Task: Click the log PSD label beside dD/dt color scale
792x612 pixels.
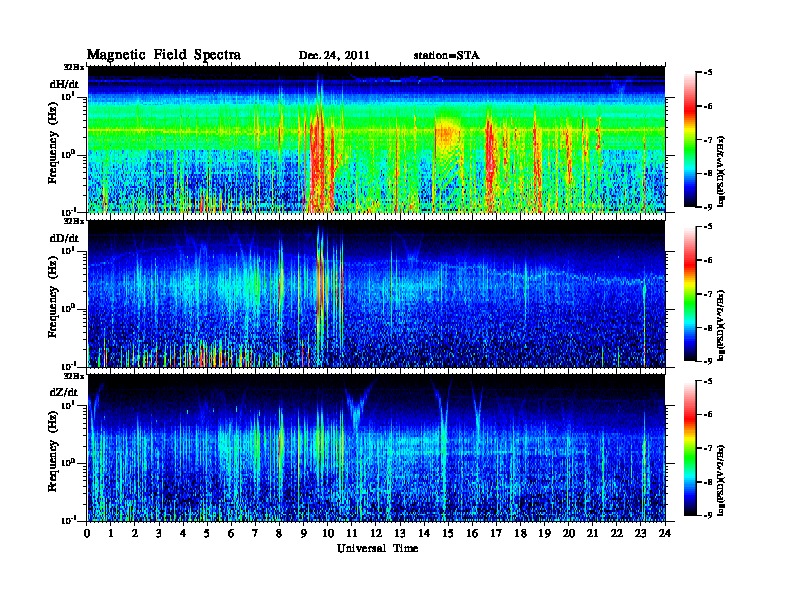Action: coord(723,325)
